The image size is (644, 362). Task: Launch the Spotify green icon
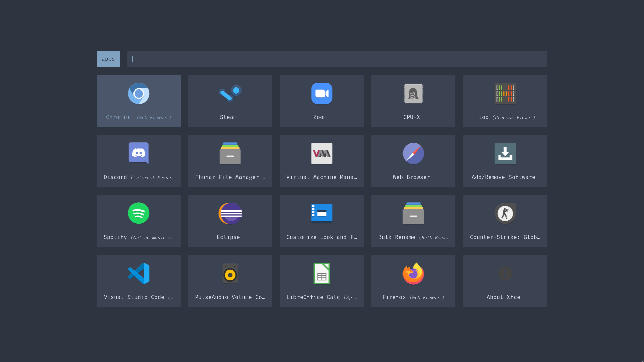(x=139, y=214)
